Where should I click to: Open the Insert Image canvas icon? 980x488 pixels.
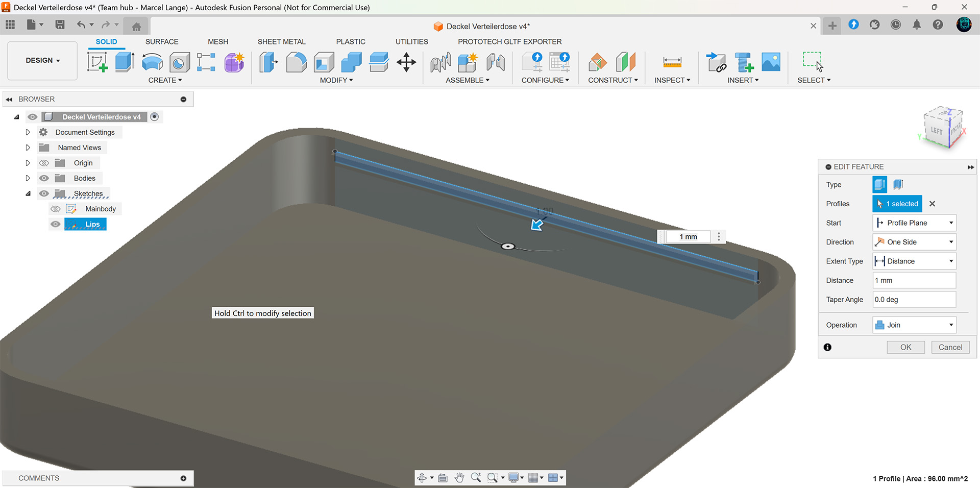tap(771, 62)
